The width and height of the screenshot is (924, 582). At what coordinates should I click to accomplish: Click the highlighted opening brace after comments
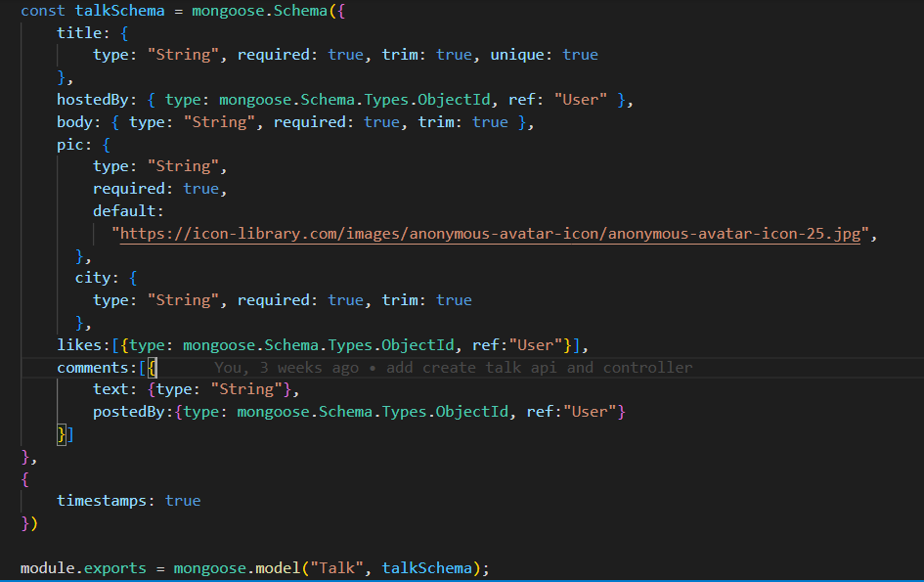152,368
